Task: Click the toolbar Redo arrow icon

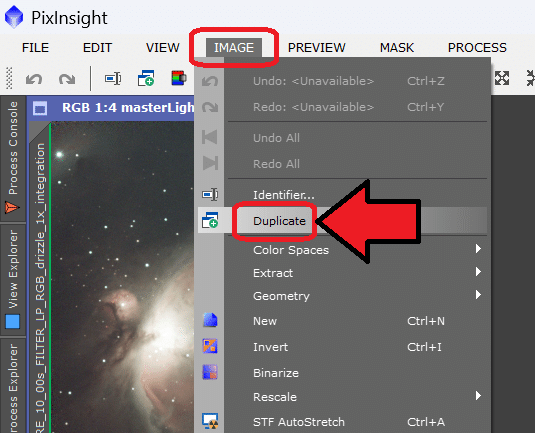Action: (x=67, y=79)
